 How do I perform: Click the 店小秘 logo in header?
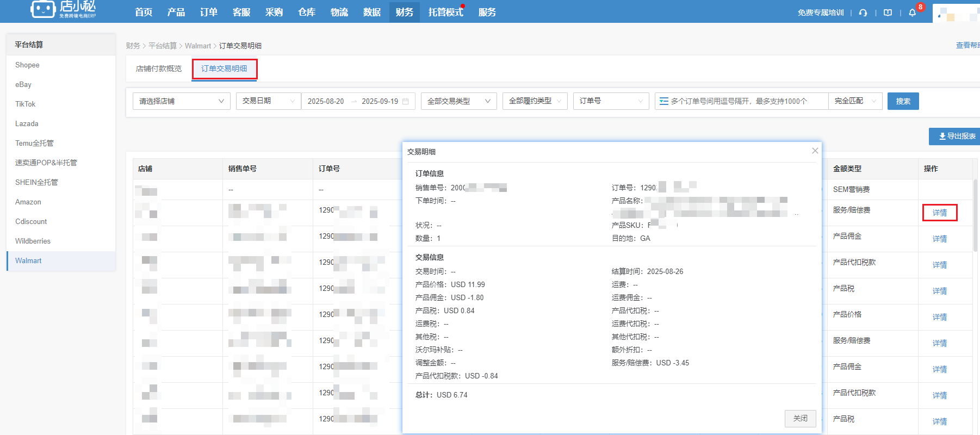point(63,10)
